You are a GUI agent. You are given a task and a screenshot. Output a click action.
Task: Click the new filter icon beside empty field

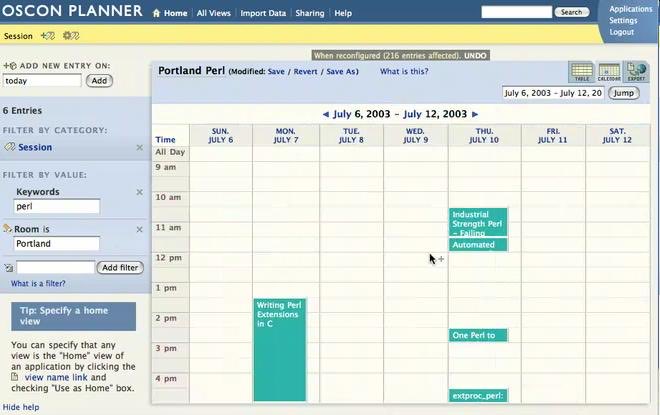9,268
